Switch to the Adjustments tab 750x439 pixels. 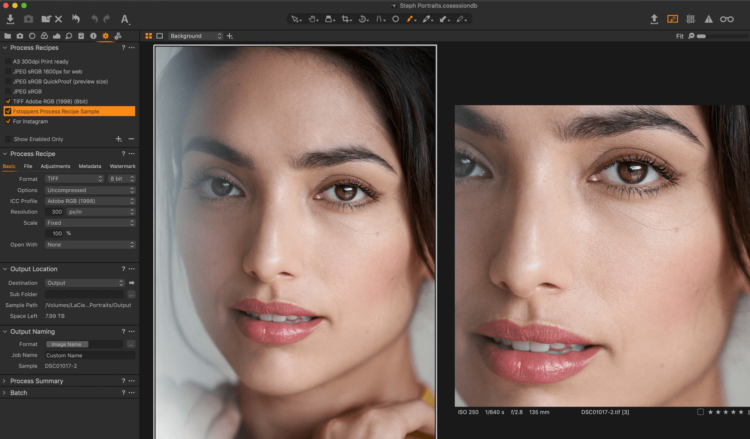[x=55, y=166]
